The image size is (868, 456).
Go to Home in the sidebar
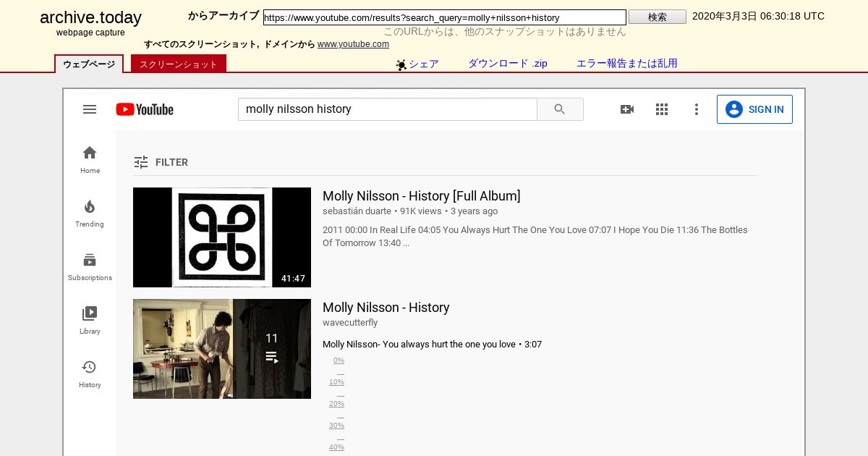tap(90, 159)
